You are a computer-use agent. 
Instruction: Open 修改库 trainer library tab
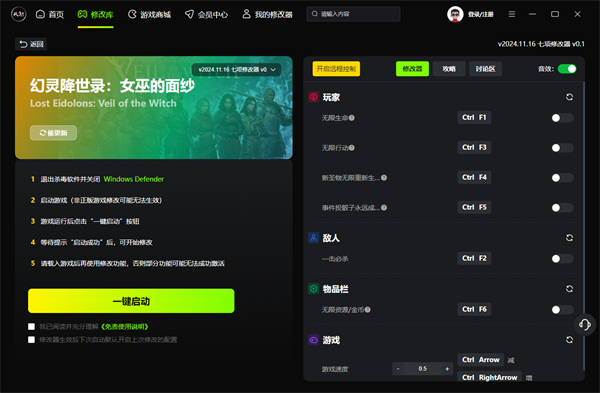96,15
